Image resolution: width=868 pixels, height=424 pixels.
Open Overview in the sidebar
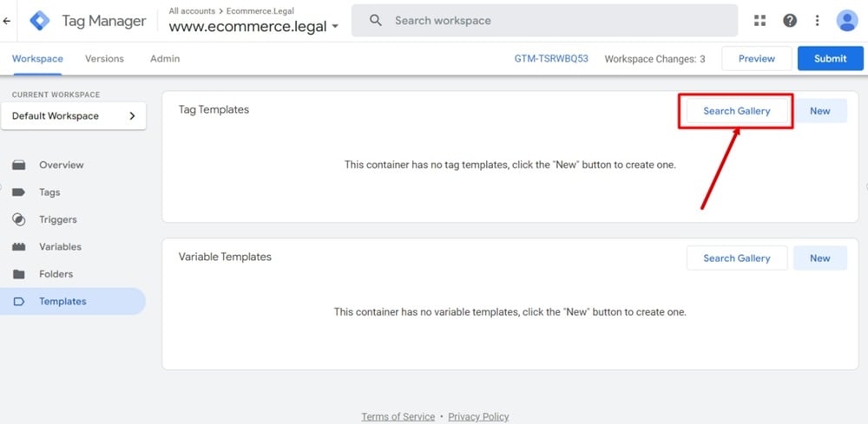[x=62, y=165]
